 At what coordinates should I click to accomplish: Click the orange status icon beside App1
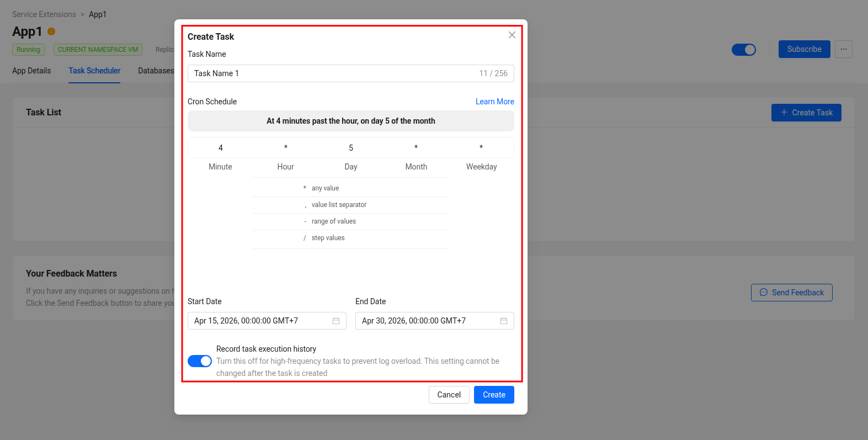pos(51,31)
